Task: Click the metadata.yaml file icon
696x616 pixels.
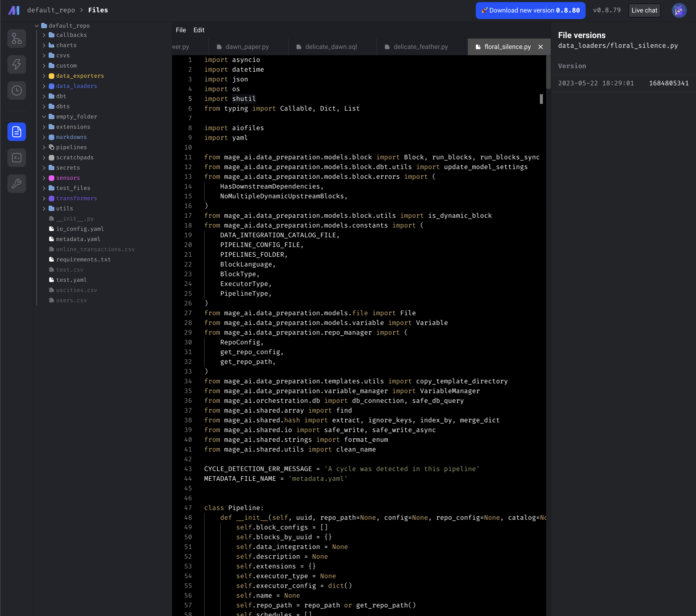Action: click(x=52, y=239)
